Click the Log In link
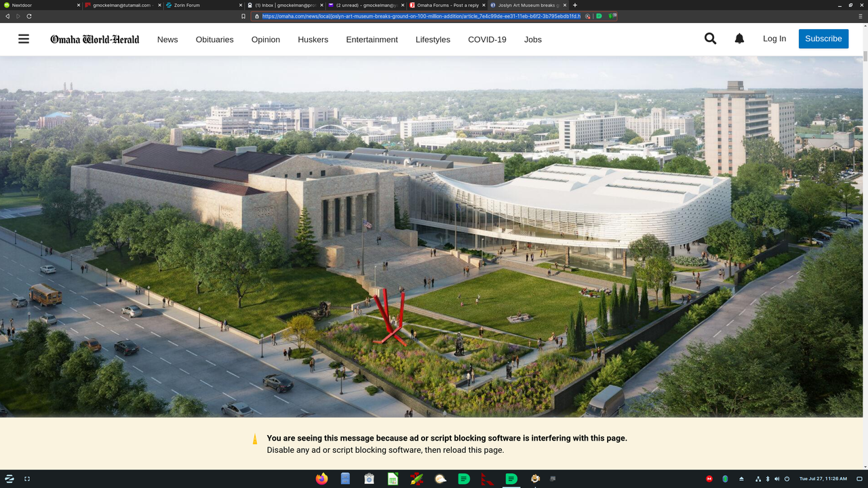 [774, 39]
